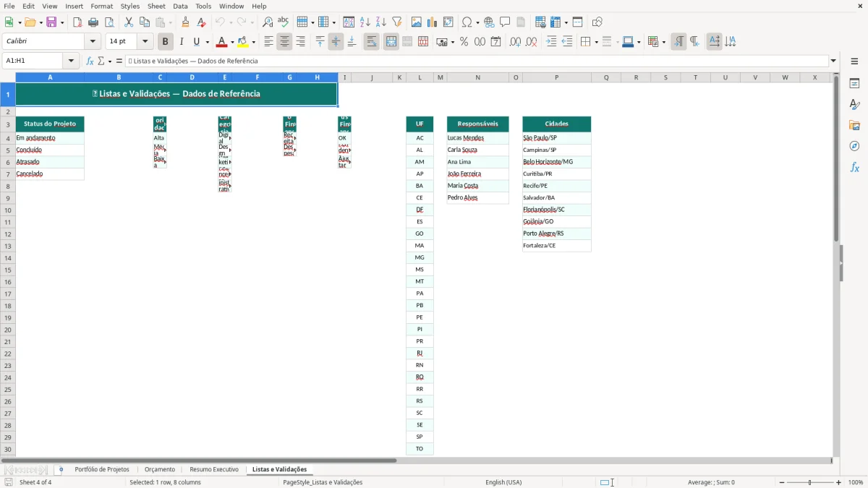This screenshot has width=868, height=488.
Task: Insert a hyperlink with the globe icon
Action: click(x=490, y=22)
